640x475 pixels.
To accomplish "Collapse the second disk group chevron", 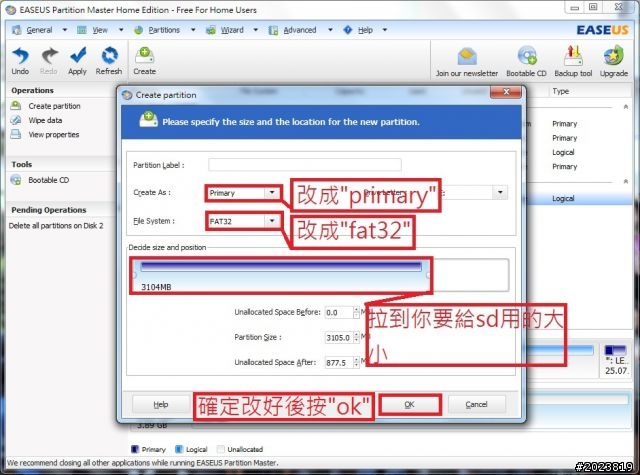I will [x=626, y=181].
